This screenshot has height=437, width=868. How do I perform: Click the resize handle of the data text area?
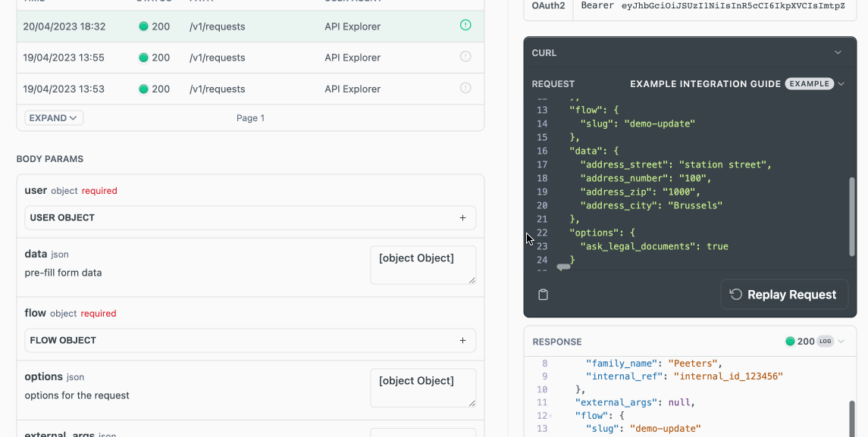[x=472, y=280]
